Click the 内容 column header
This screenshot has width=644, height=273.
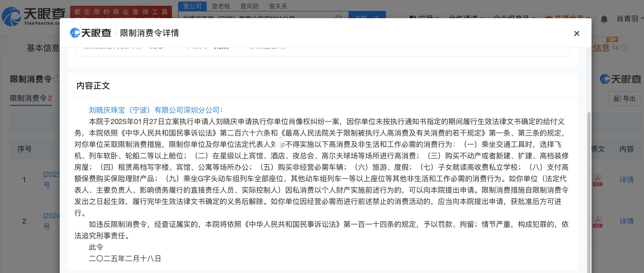pyautogui.click(x=626, y=149)
